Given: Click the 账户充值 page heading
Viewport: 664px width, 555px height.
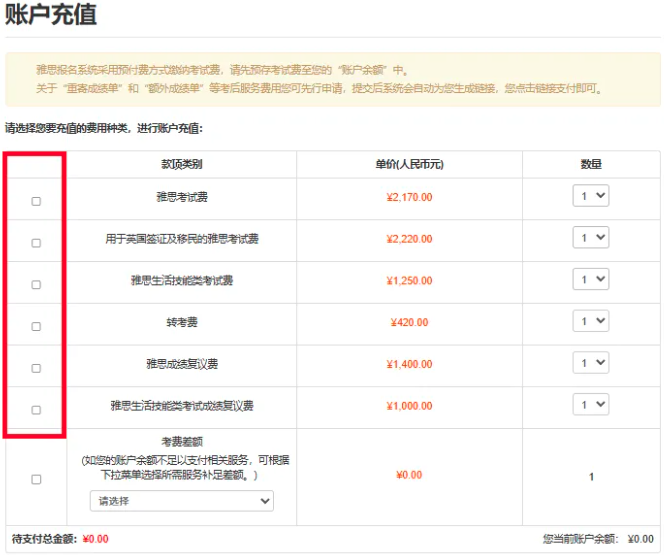Looking at the screenshot, I should click(x=51, y=14).
